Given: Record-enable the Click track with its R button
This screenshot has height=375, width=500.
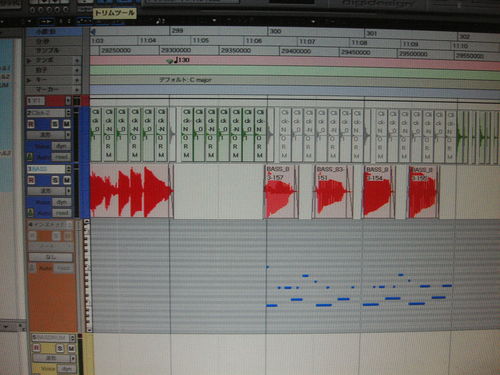Looking at the screenshot, I should coord(31,124).
